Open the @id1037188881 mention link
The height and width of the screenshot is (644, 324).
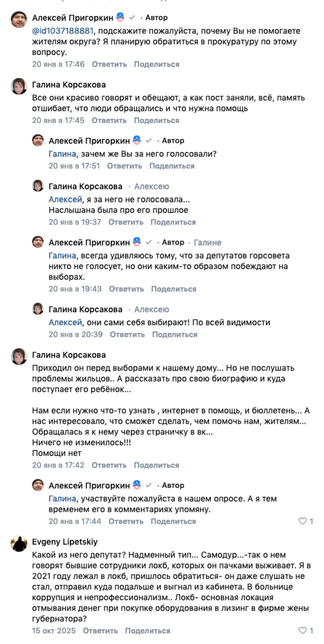pos(63,31)
